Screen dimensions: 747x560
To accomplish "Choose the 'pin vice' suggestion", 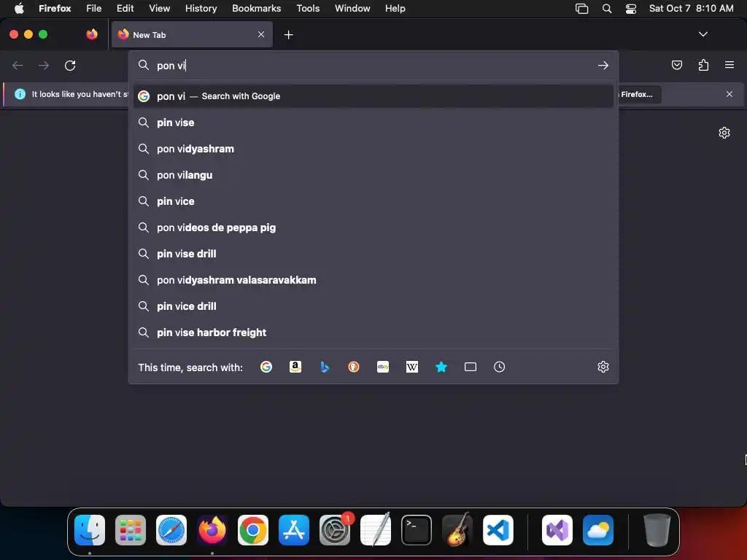I will (373, 201).
